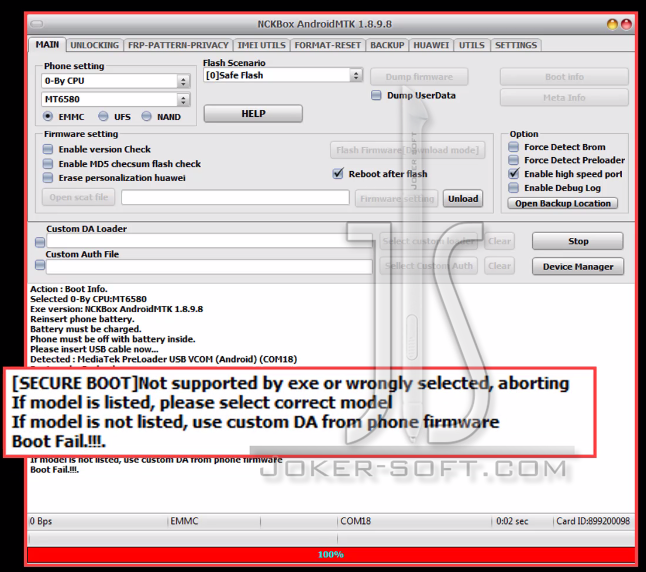The width and height of the screenshot is (646, 572).
Task: Click the EMMC status bar entry
Action: click(184, 521)
